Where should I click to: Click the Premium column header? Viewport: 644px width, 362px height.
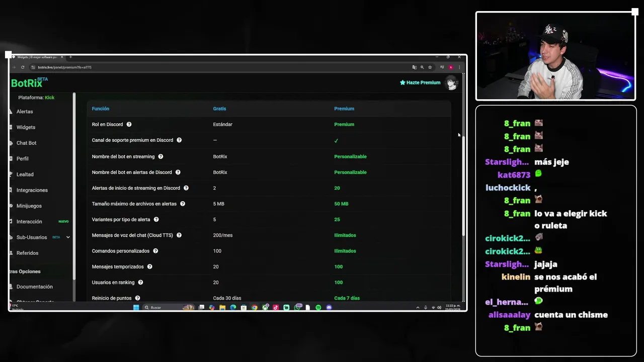344,109
